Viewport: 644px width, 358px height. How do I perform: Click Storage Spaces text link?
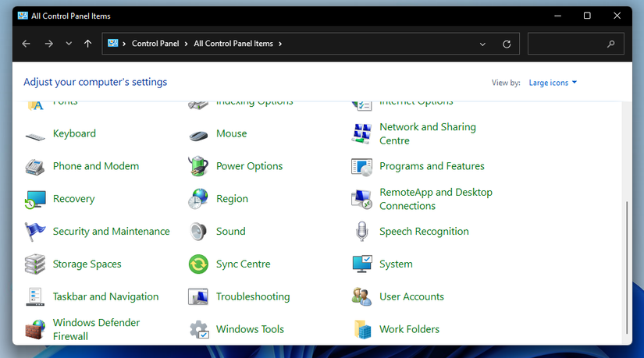pyautogui.click(x=87, y=264)
